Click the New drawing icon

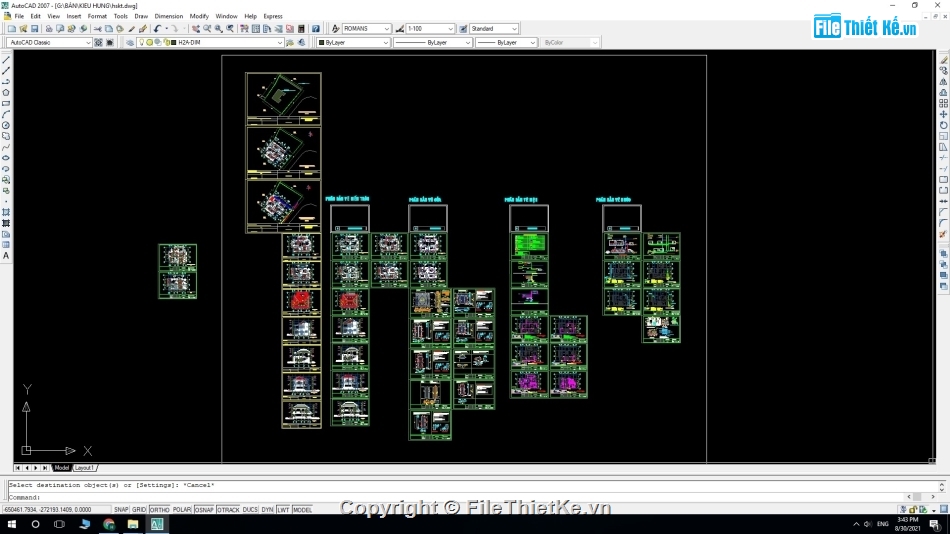point(12,28)
